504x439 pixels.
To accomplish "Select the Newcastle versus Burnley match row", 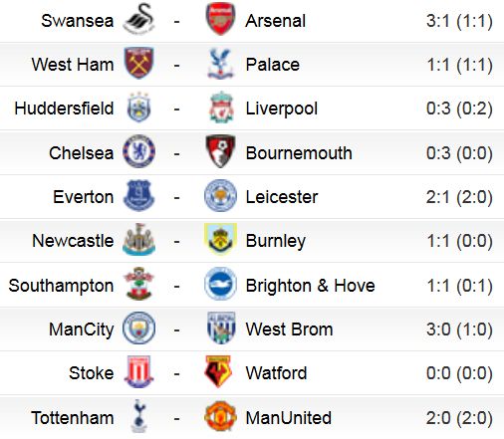I will [x=252, y=240].
